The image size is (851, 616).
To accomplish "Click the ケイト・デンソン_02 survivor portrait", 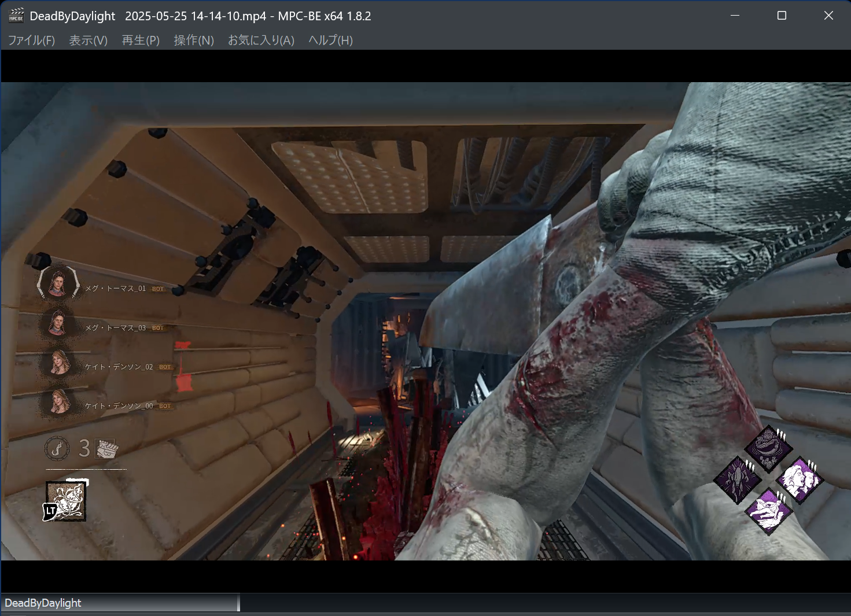I will tap(59, 363).
